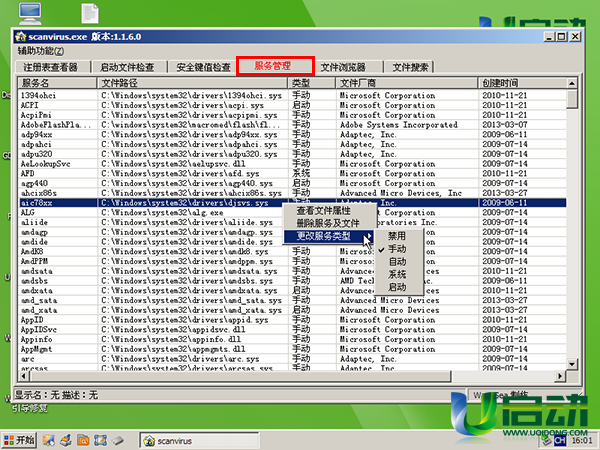600x450 pixels.
Task: Select the AppMgmt service row
Action: 293,349
